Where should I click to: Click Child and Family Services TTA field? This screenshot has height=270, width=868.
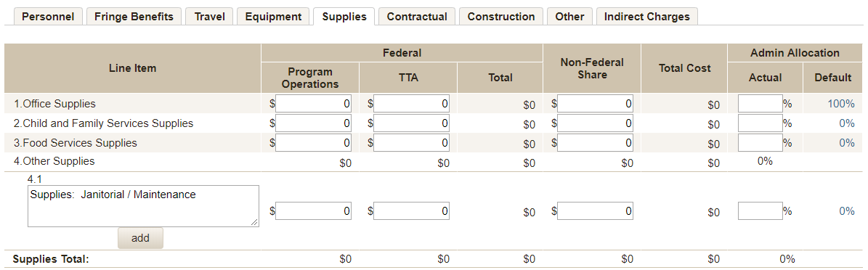pos(411,123)
